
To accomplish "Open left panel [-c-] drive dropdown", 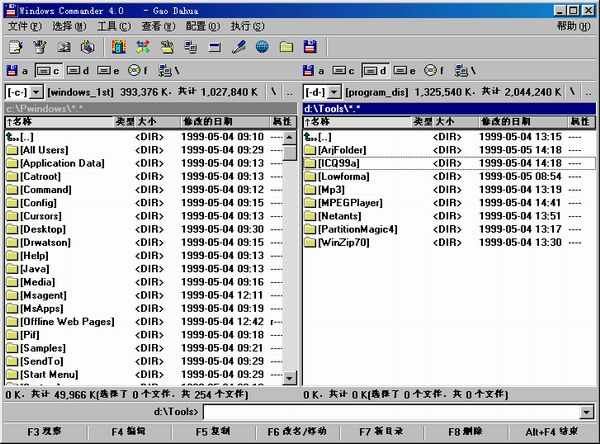I will tap(36, 92).
